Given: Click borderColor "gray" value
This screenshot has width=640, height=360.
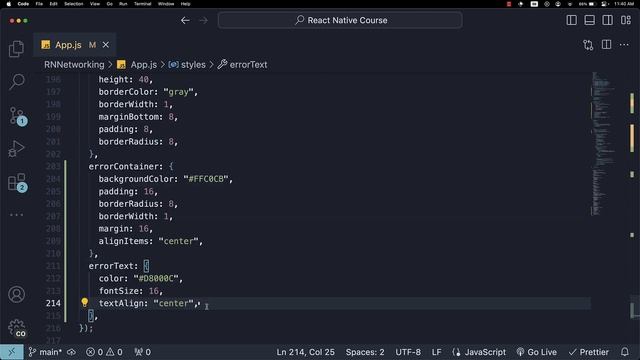Looking at the screenshot, I should pyautogui.click(x=178, y=92).
